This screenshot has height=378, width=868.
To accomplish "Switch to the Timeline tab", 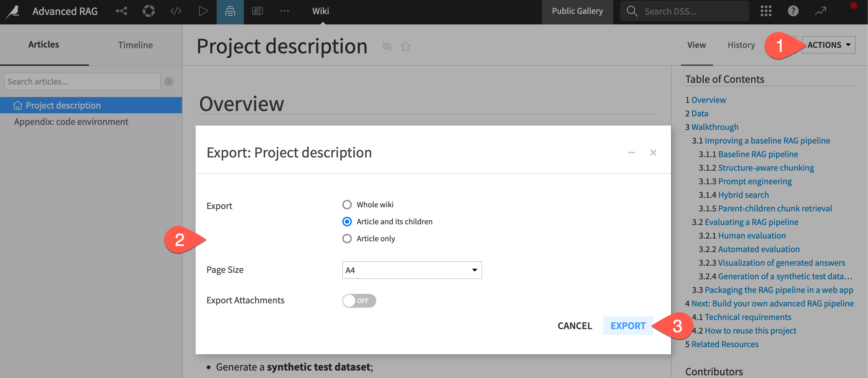I will click(135, 44).
